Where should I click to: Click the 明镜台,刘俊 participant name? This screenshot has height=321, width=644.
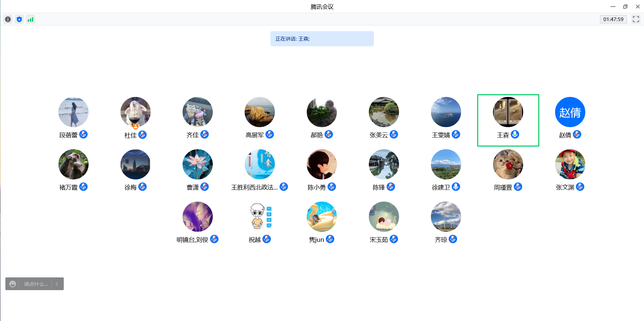pos(192,239)
